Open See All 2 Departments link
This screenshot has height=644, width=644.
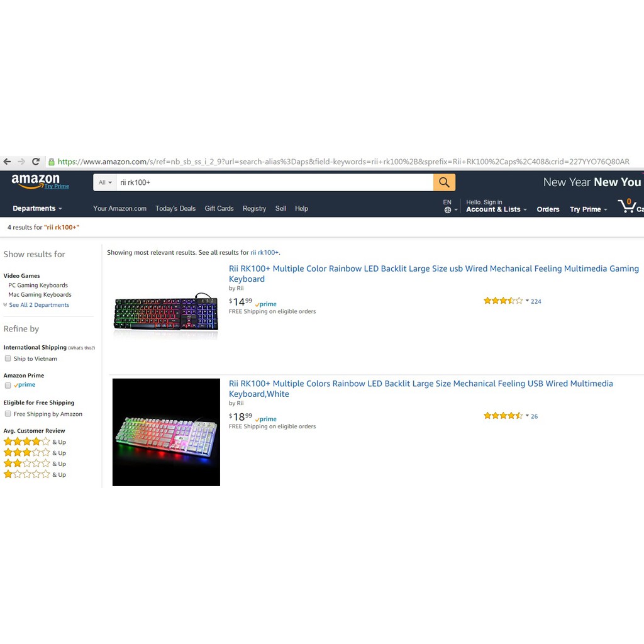(39, 305)
